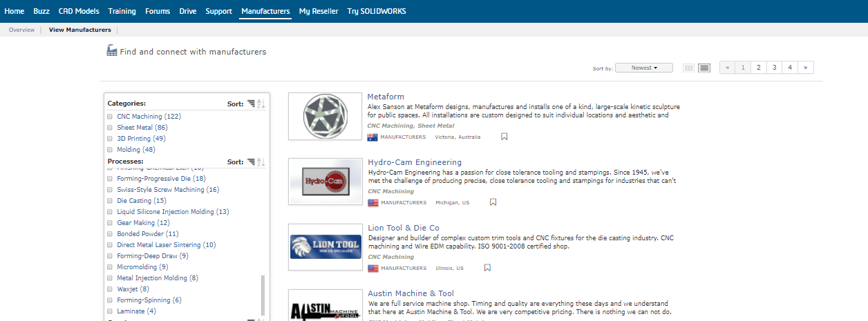This screenshot has height=321, width=868.
Task: Open the Home menu
Action: click(x=15, y=11)
